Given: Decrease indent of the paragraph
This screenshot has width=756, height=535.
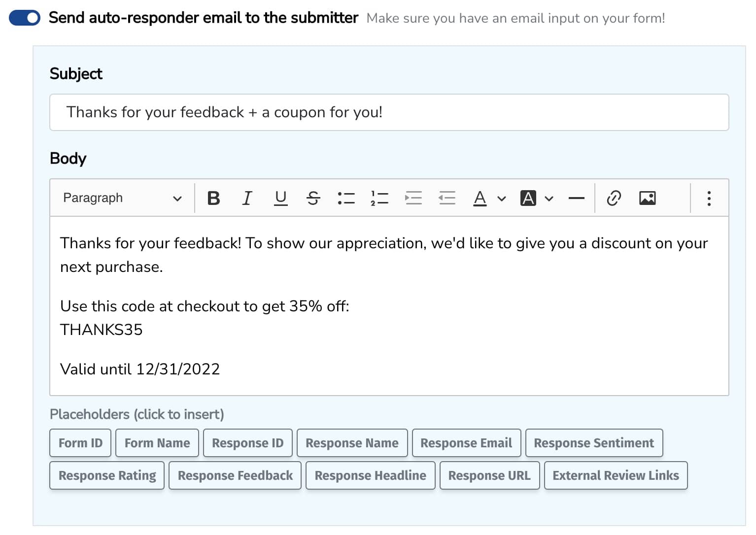Looking at the screenshot, I should (447, 198).
